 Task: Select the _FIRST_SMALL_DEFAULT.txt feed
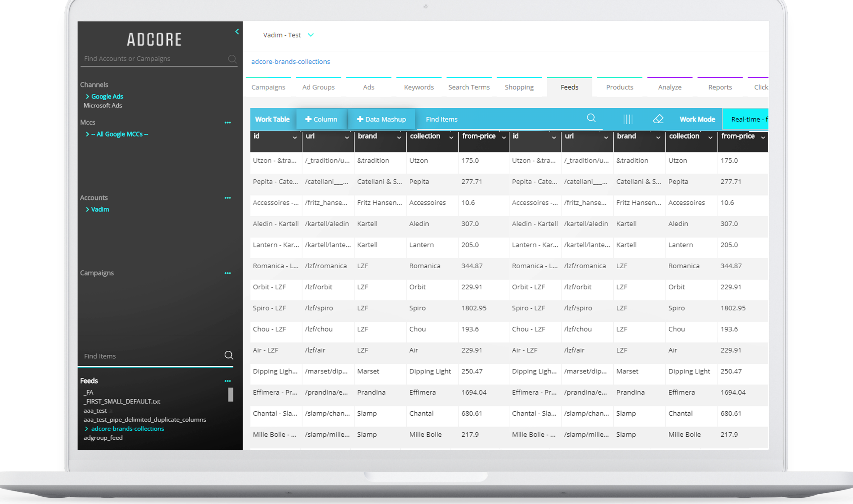(122, 401)
